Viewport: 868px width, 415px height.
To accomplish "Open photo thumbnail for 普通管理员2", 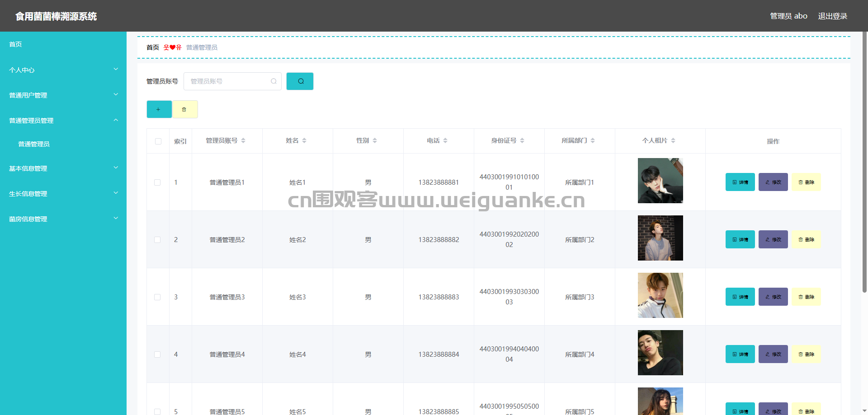I will [660, 238].
